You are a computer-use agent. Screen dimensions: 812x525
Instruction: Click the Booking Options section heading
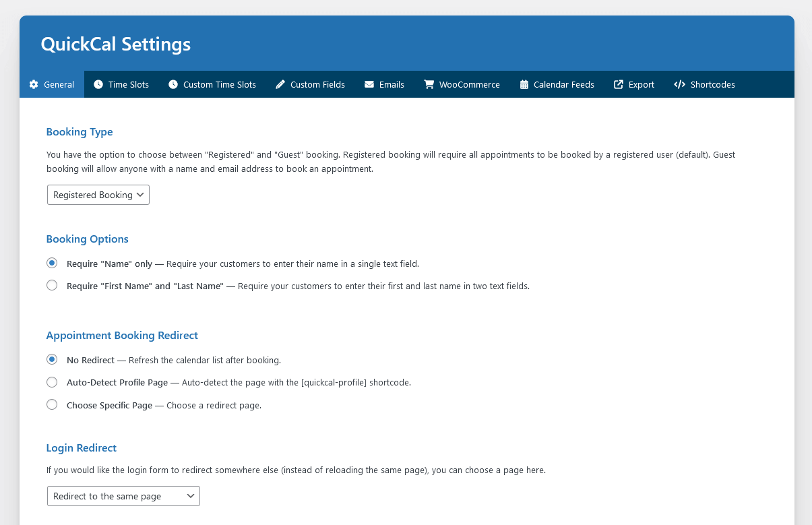88,239
